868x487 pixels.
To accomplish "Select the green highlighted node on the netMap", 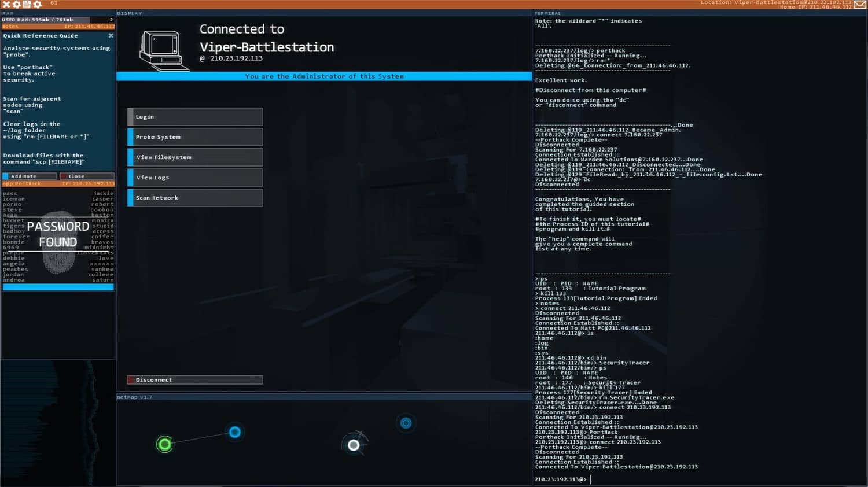I will [164, 444].
